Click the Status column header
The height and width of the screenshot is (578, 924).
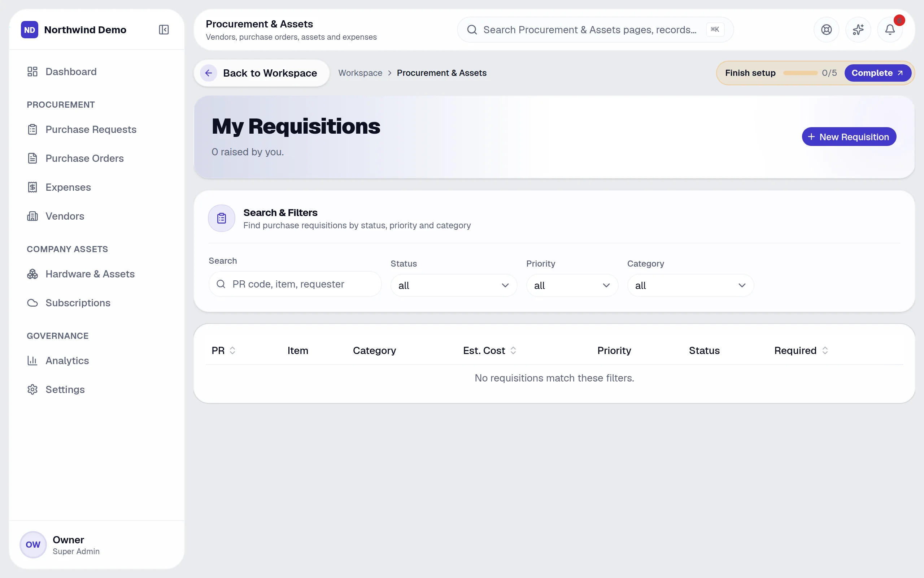(x=704, y=350)
